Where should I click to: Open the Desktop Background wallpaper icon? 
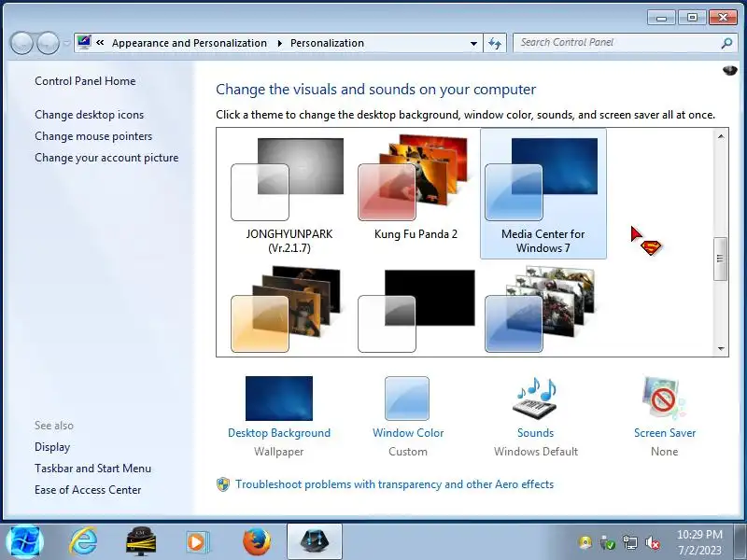pos(279,399)
